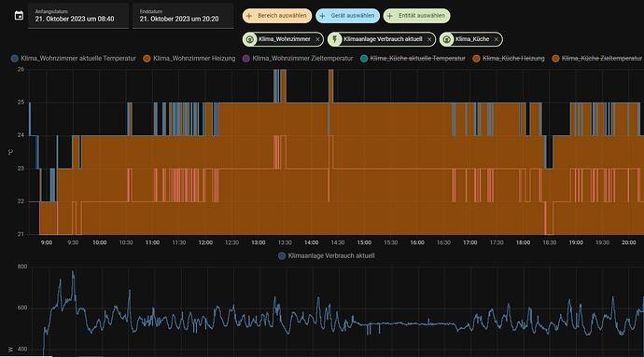Edit the Enddatum end date field
This screenshot has width=644, height=357.
click(x=183, y=16)
